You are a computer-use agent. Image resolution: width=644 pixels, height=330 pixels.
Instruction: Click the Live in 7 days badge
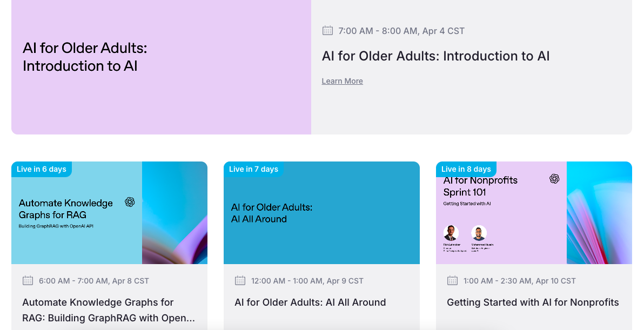253,169
